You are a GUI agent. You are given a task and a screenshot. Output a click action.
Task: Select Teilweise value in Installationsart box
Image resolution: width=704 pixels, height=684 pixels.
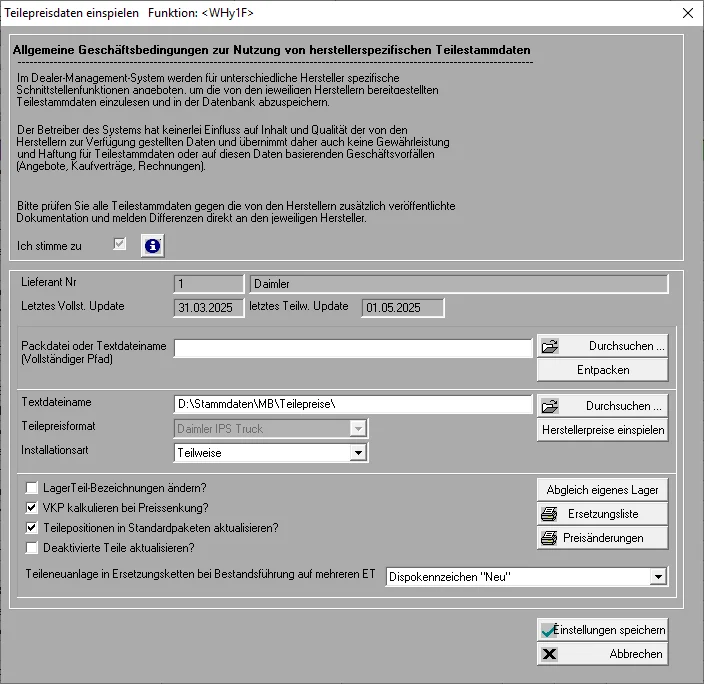(x=199, y=453)
